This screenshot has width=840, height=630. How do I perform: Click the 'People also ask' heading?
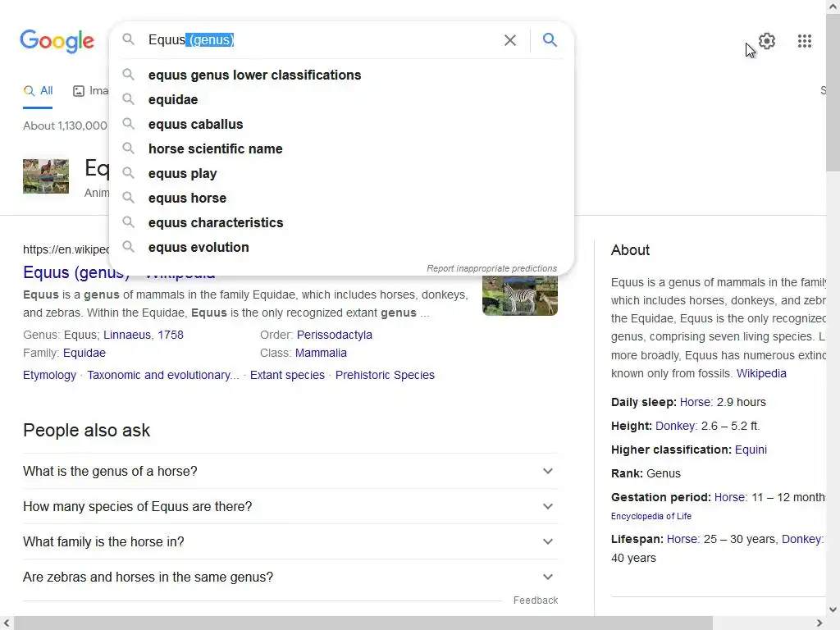(86, 431)
